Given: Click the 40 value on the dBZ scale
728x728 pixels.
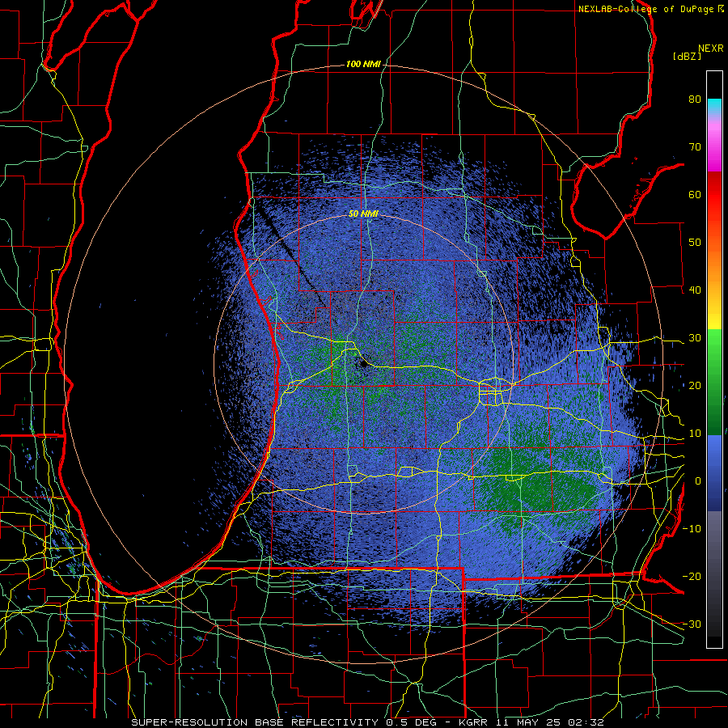Looking at the screenshot, I should (695, 290).
